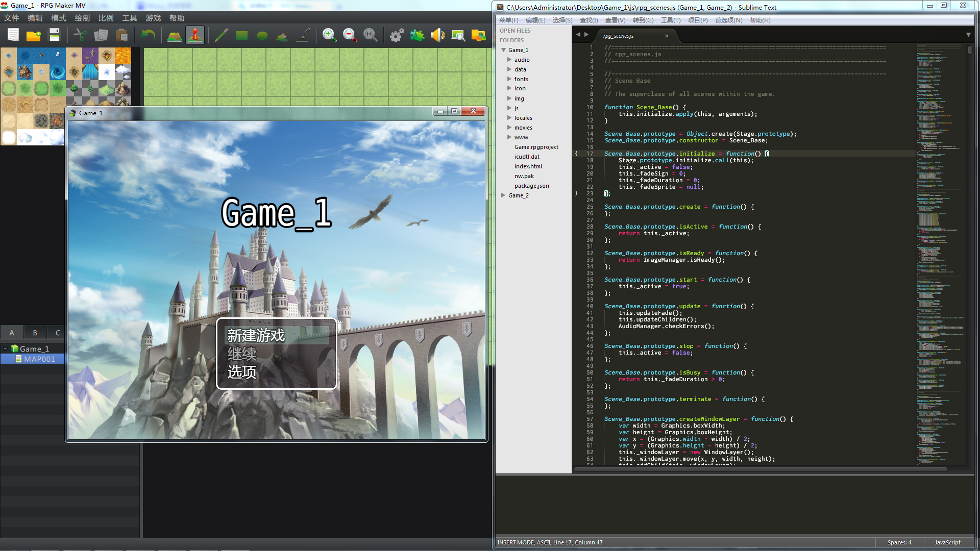The width and height of the screenshot is (980, 551).
Task: Switch to Map editing mode icon
Action: click(175, 35)
